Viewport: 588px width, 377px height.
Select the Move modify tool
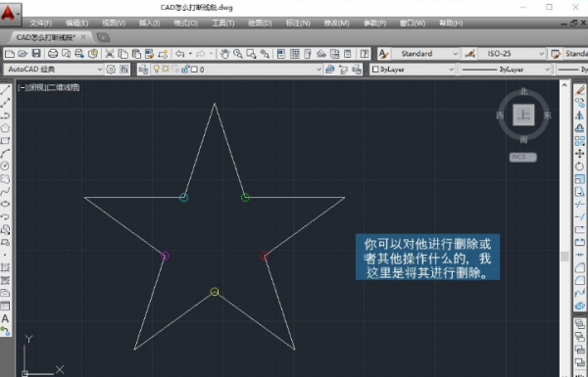point(580,154)
